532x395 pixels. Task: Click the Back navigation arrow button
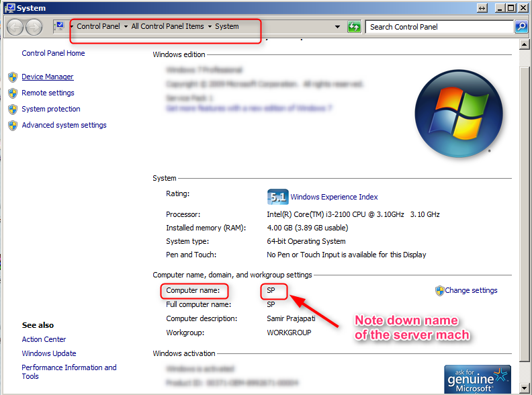15,27
